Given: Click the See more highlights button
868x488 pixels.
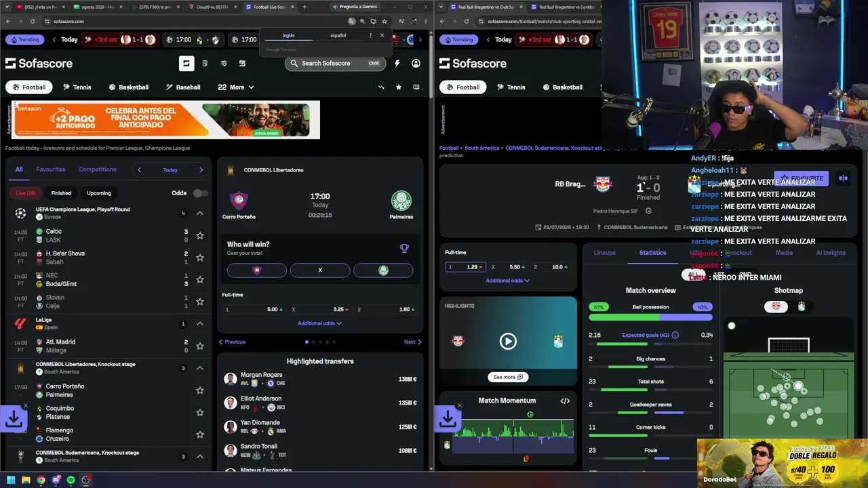Looking at the screenshot, I should coord(508,377).
